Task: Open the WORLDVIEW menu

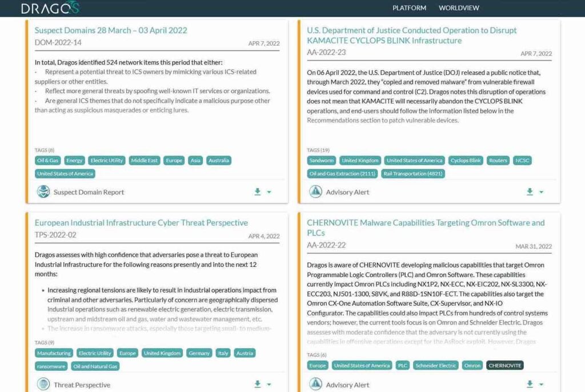Action: [x=459, y=8]
